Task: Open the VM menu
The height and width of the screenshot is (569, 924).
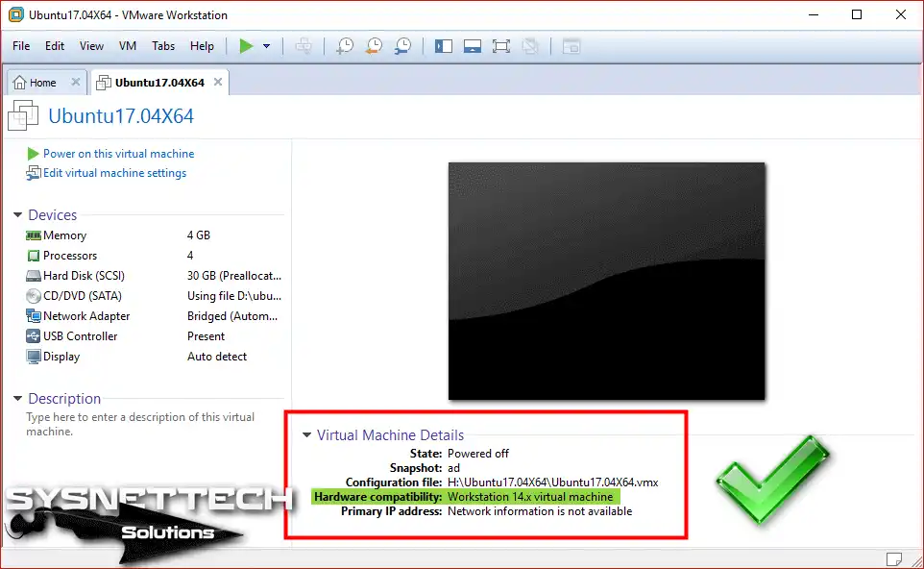Action: point(128,46)
